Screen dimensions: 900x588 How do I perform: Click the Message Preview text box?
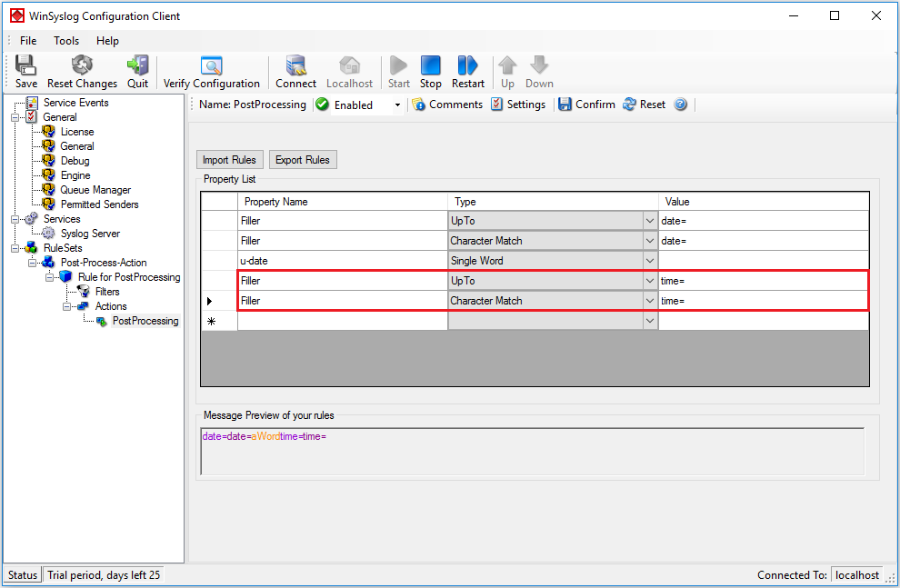click(532, 452)
